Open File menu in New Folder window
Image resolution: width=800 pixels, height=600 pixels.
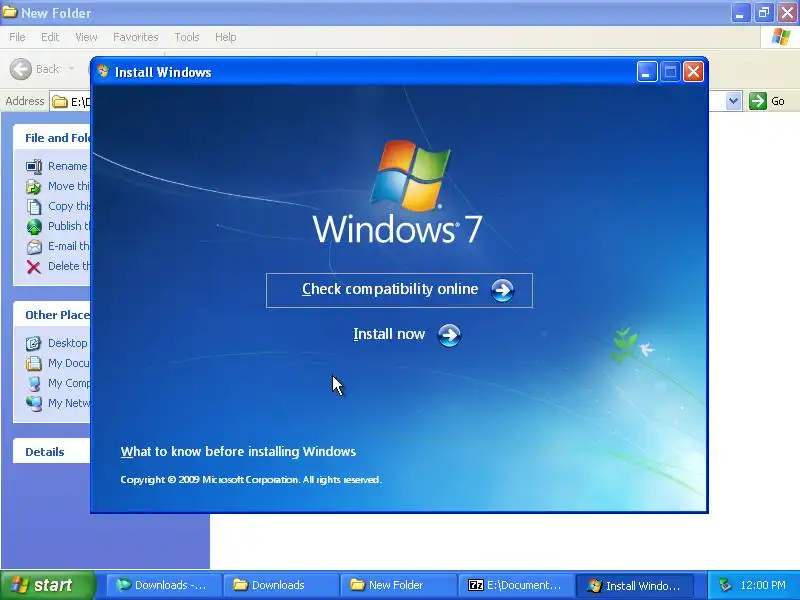pos(17,37)
